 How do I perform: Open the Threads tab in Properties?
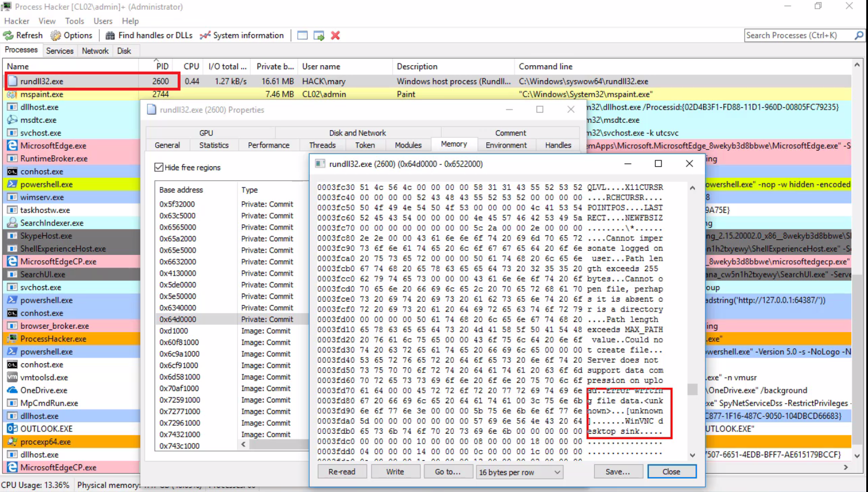pyautogui.click(x=322, y=145)
